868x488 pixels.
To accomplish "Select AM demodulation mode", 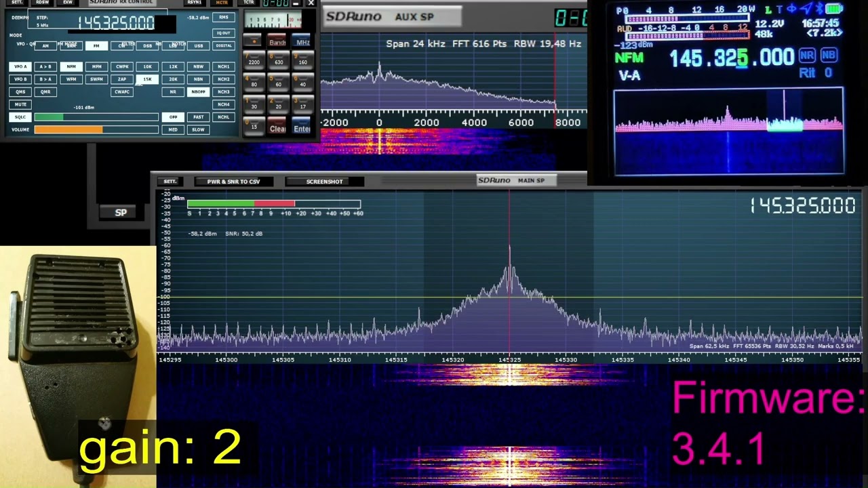I will pos(45,45).
